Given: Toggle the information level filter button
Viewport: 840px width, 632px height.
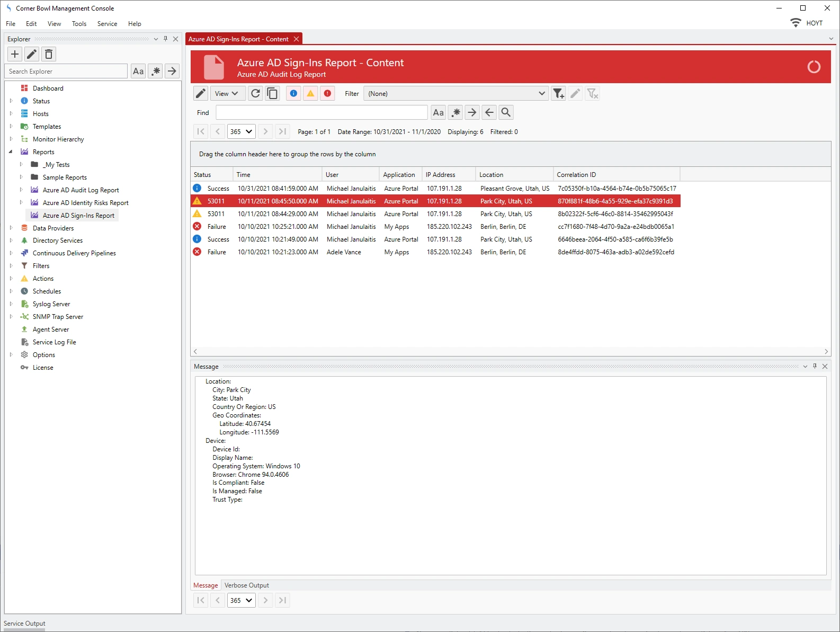Looking at the screenshot, I should tap(293, 94).
